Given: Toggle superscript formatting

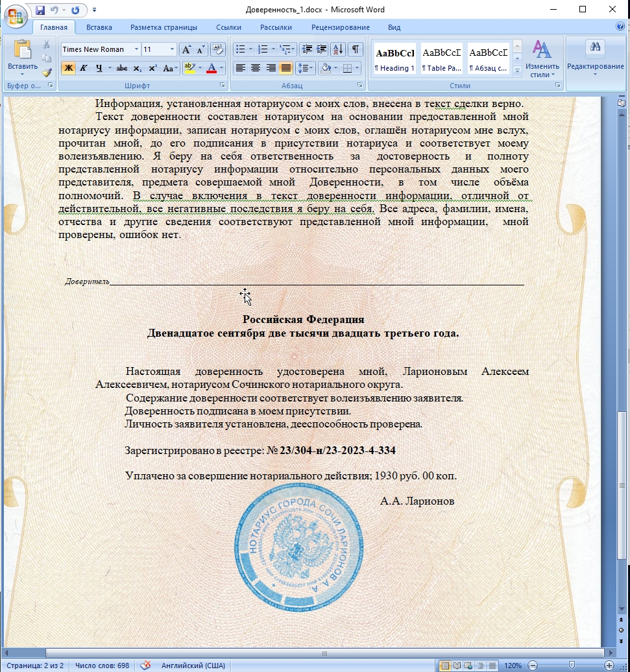Looking at the screenshot, I should pyautogui.click(x=152, y=68).
